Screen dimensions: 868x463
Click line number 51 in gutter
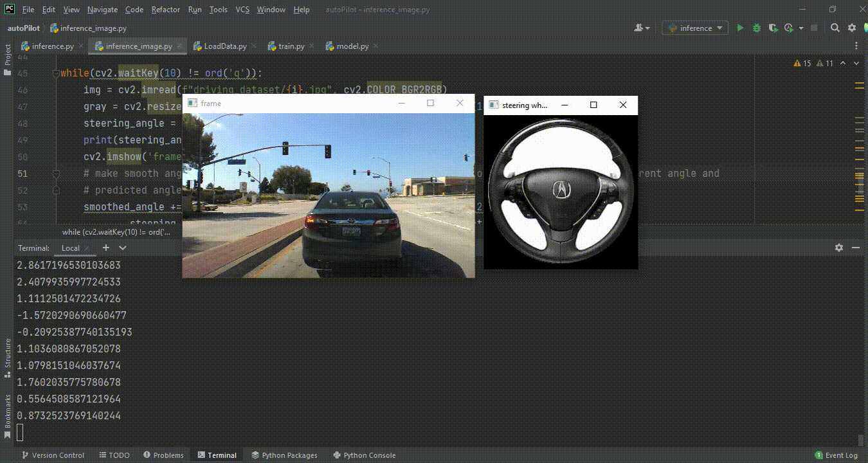point(23,174)
